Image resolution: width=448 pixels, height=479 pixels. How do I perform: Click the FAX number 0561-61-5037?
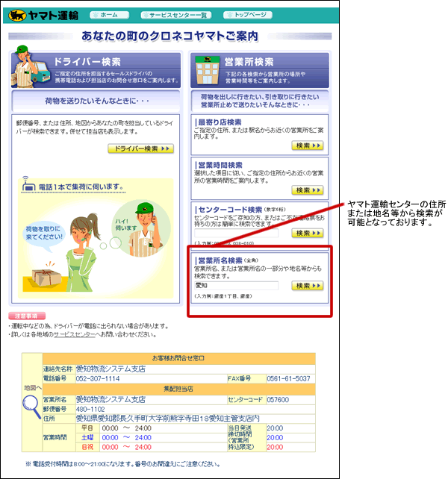click(x=288, y=379)
